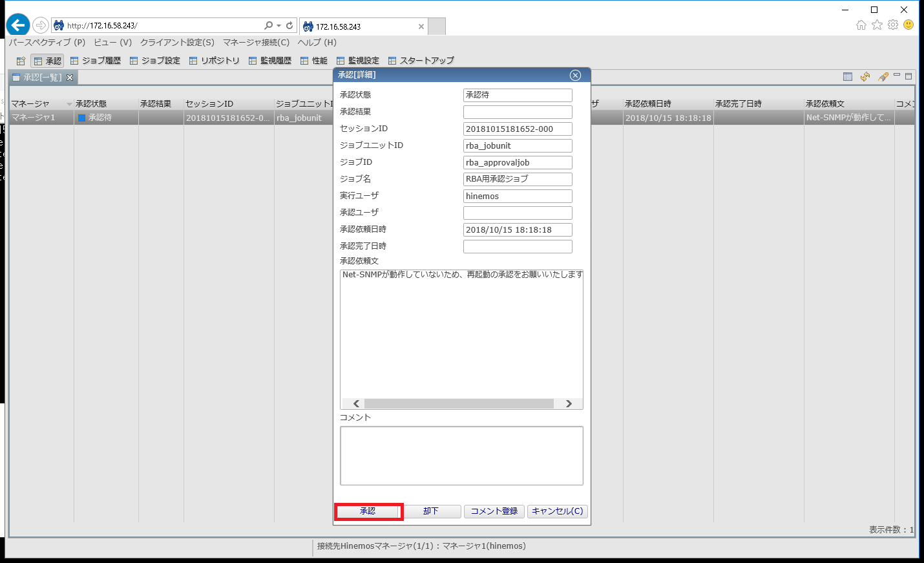Switch to the 性能 perspective
This screenshot has width=924, height=563.
(314, 61)
